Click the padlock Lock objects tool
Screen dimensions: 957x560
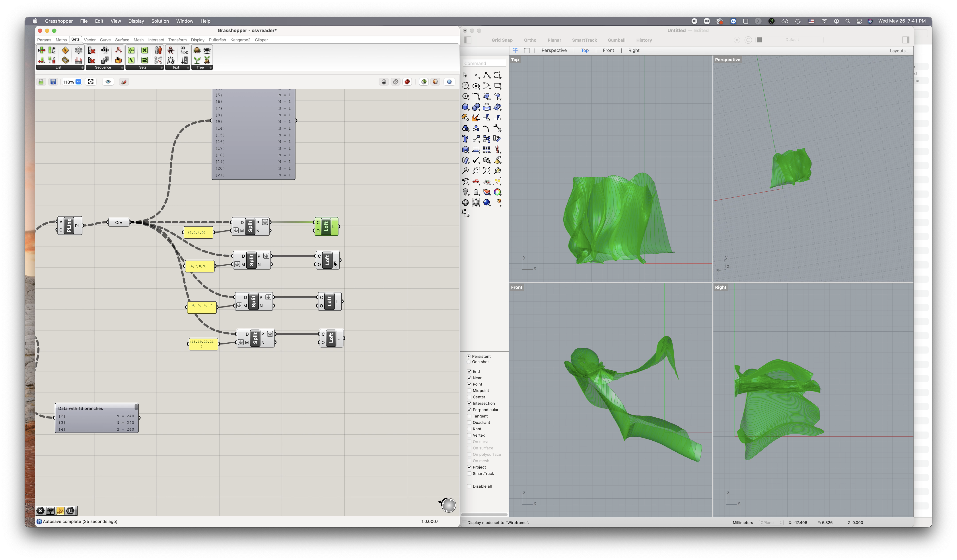[476, 192]
